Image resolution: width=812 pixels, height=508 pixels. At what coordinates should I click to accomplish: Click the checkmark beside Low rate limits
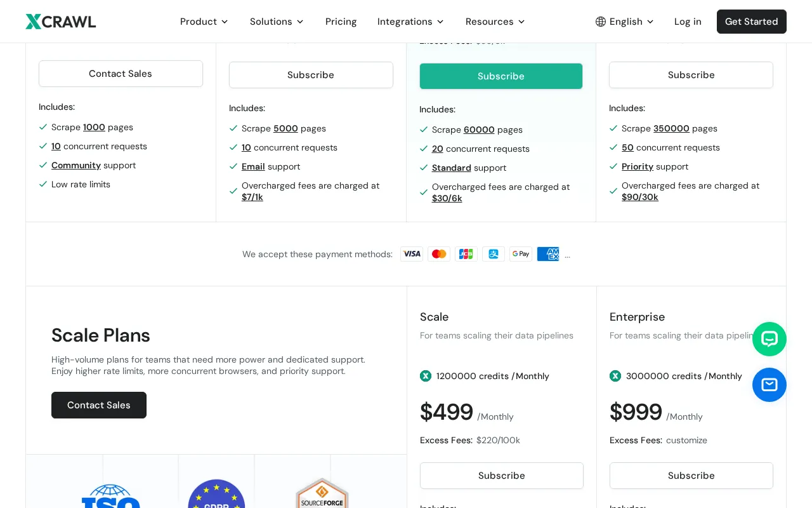tap(43, 184)
